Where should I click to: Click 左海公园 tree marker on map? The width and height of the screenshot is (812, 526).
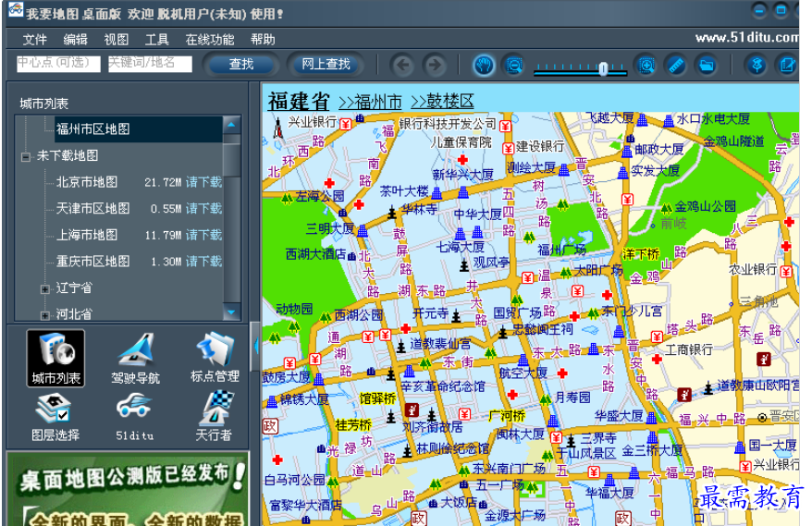click(x=287, y=197)
